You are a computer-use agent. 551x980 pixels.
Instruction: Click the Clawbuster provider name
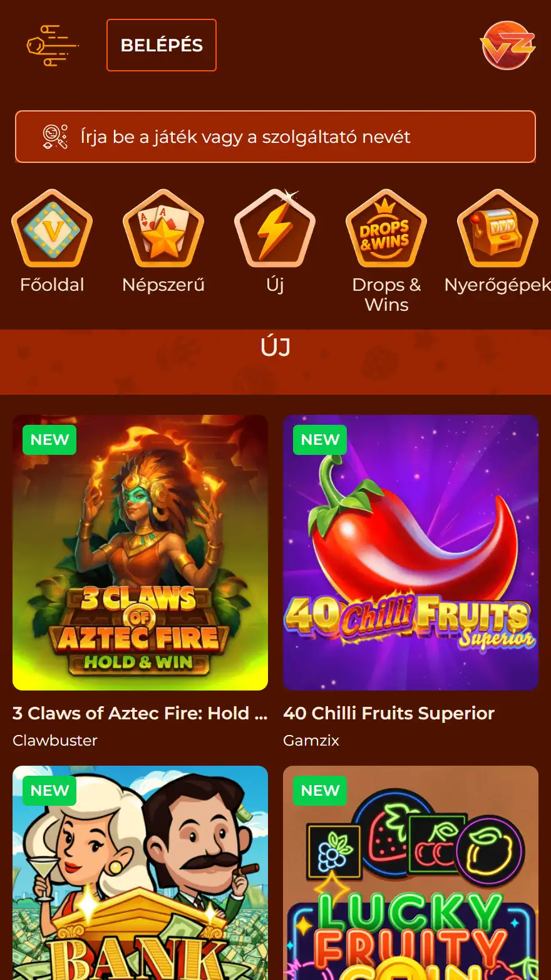(55, 741)
